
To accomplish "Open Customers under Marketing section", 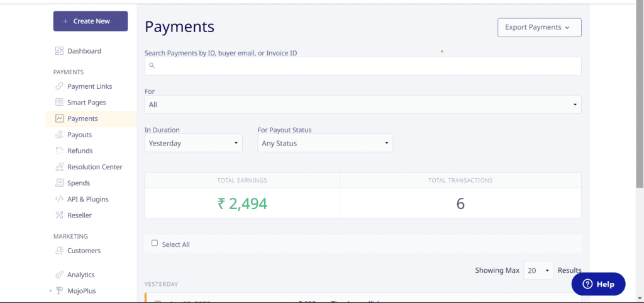I will pyautogui.click(x=84, y=251).
